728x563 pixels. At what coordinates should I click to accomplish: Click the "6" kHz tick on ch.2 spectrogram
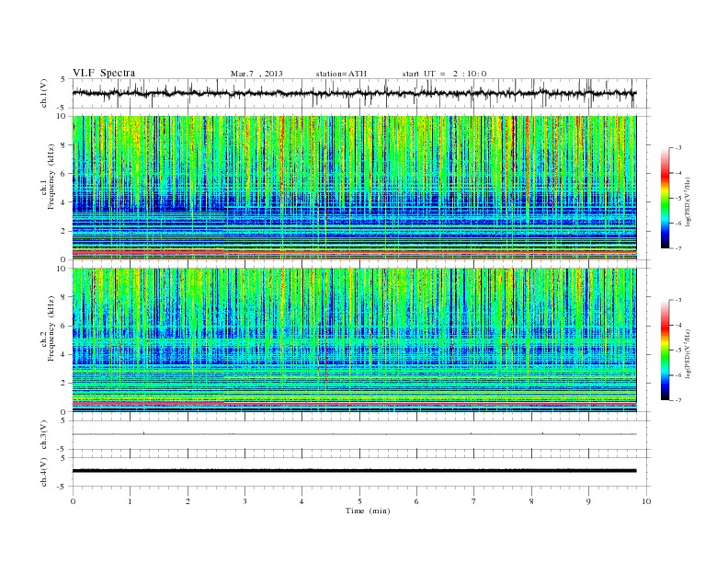tap(64, 326)
